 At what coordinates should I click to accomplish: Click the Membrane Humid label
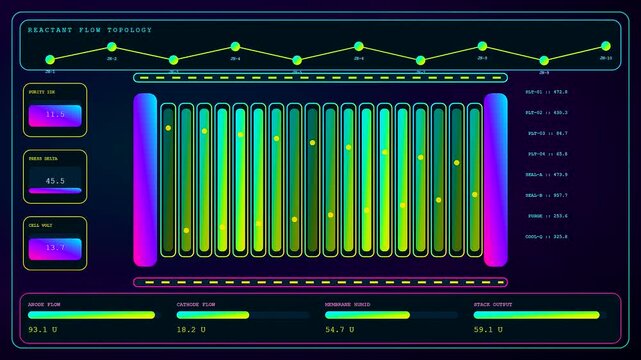point(347,304)
